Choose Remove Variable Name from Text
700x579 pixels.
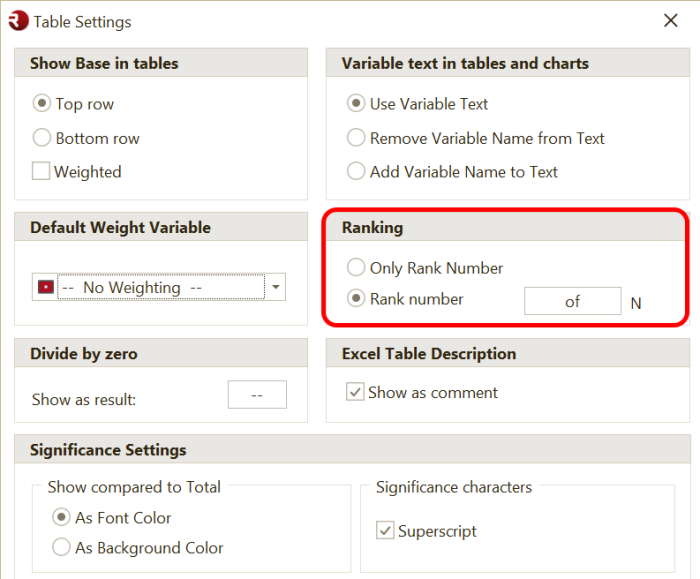tap(356, 138)
